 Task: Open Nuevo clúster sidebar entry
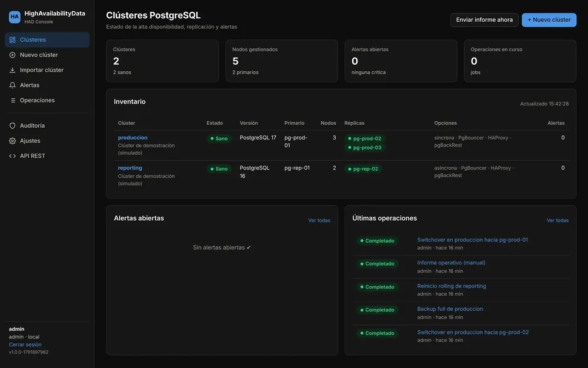(47, 55)
